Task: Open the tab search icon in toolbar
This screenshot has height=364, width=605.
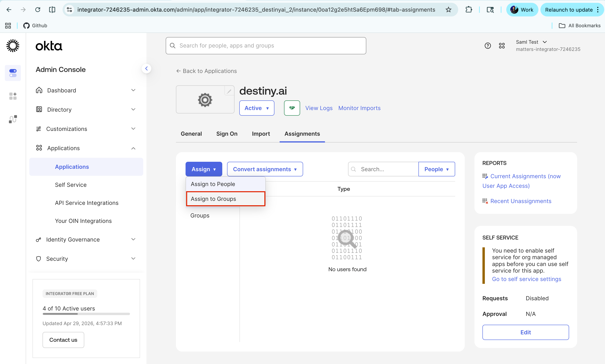Action: (x=490, y=10)
